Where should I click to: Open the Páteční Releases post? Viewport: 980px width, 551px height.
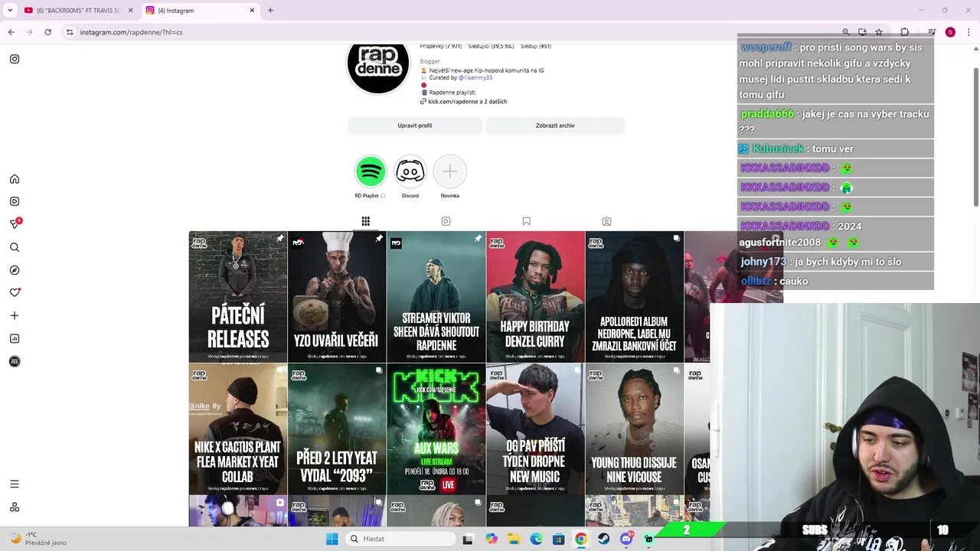[x=238, y=297]
